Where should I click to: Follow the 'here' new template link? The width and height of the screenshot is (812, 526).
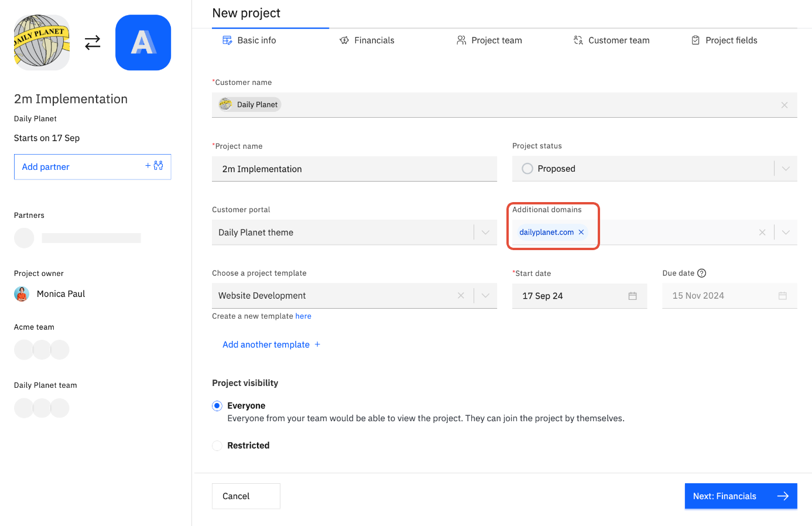[x=303, y=316]
